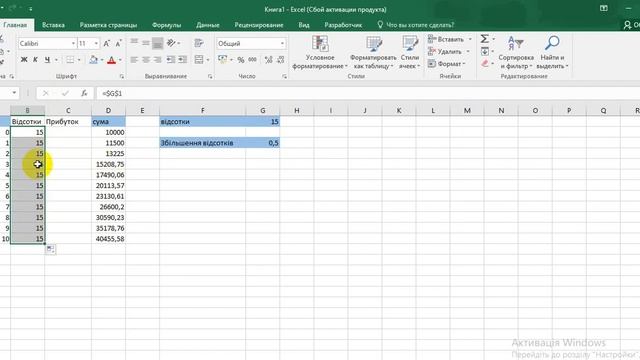
Task: Select column D header
Action: coord(109,110)
